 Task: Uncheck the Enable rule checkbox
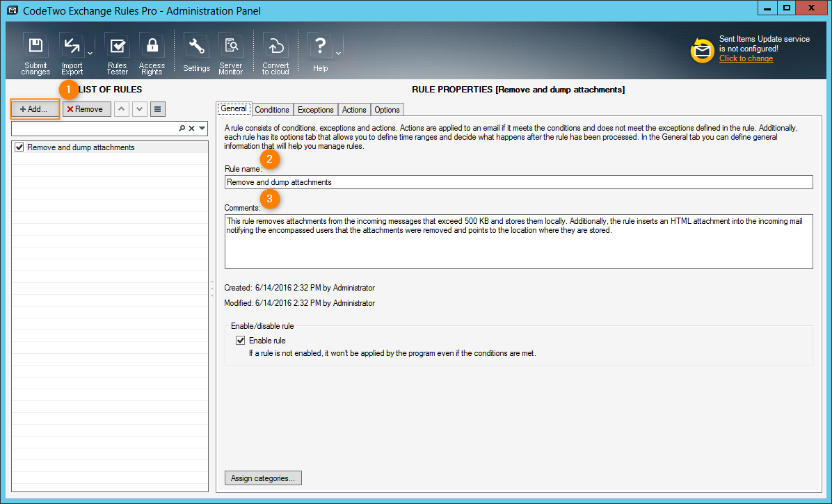coord(241,340)
